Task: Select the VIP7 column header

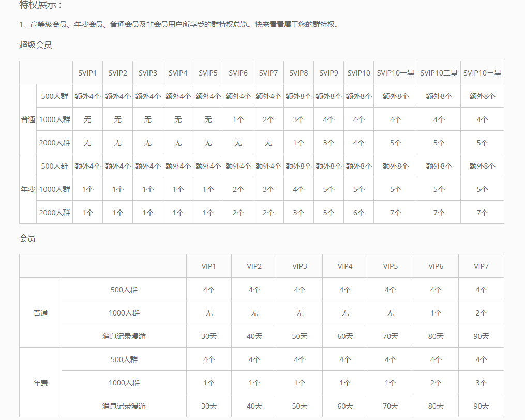Action: (481, 266)
